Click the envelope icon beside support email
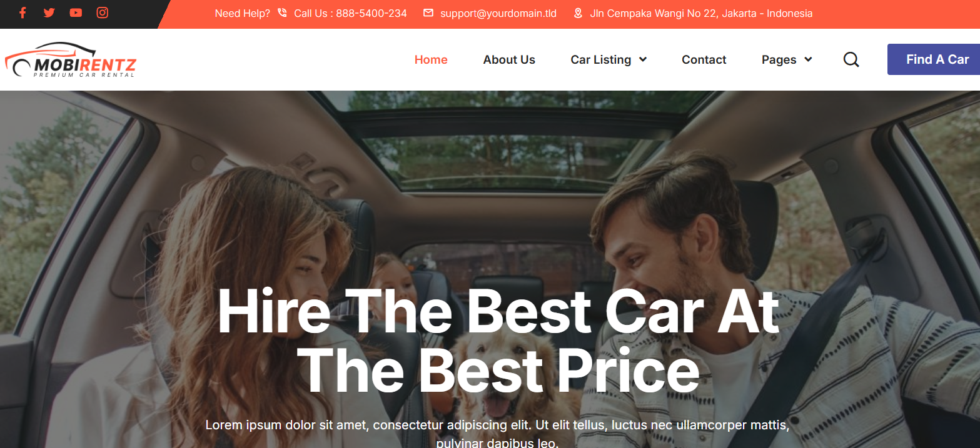 coord(428,13)
